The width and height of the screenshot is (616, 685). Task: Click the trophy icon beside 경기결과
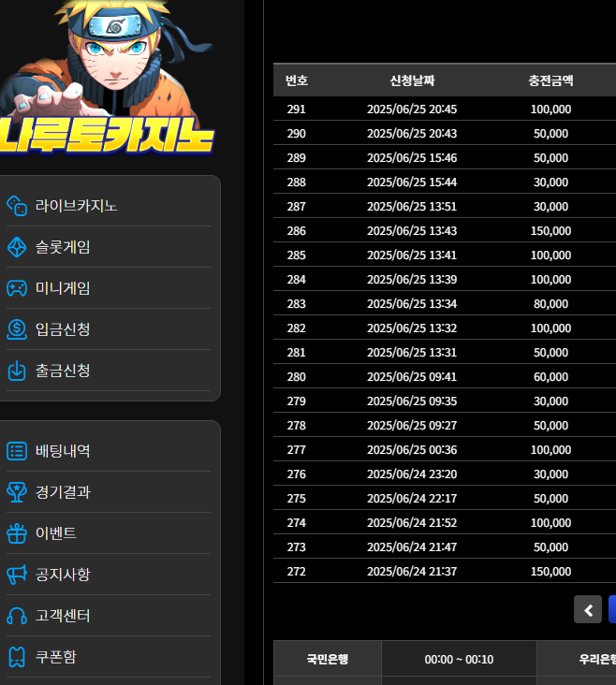17,492
